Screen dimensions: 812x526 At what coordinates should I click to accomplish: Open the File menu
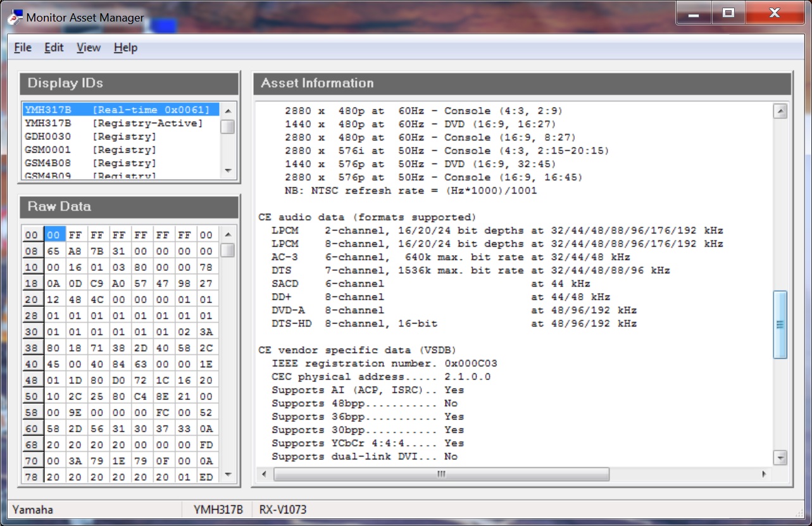point(23,47)
